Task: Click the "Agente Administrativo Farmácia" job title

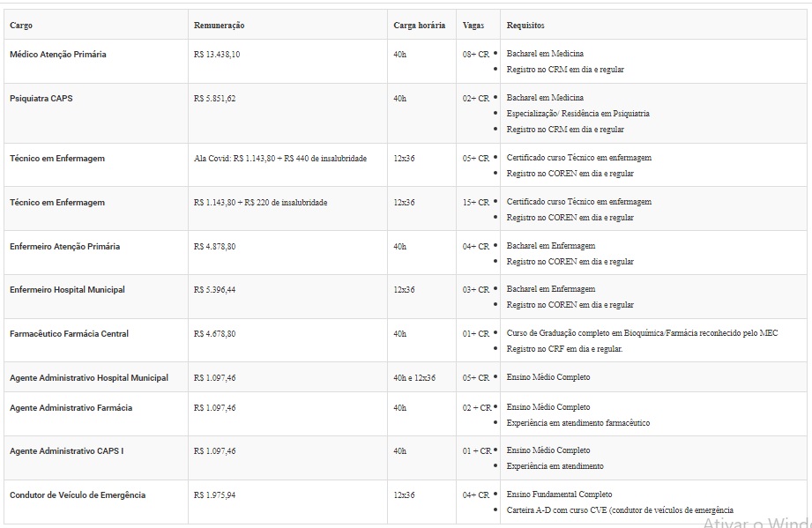Action: (71, 408)
